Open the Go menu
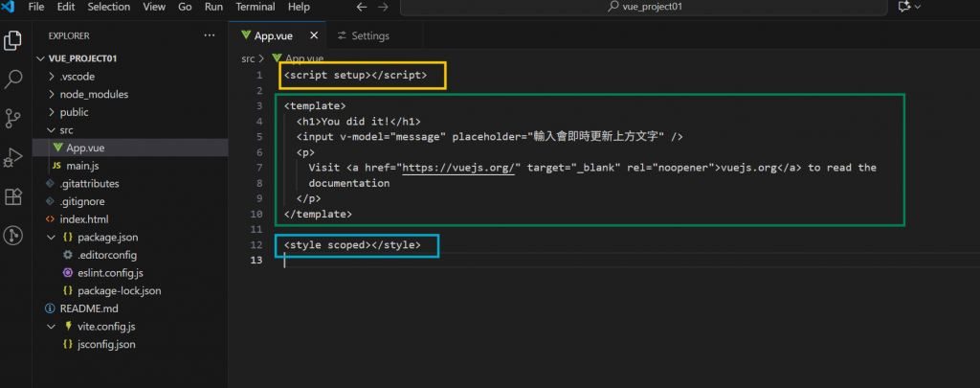 (x=185, y=7)
